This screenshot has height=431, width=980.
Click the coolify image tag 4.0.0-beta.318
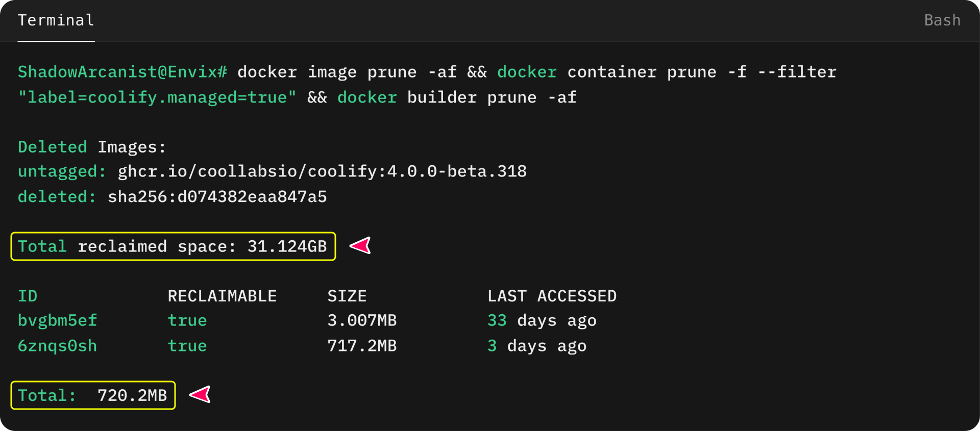pyautogui.click(x=457, y=171)
